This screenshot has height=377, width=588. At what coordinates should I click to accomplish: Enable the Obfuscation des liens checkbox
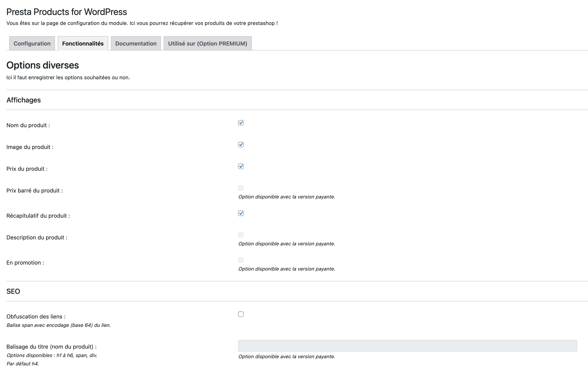click(241, 314)
